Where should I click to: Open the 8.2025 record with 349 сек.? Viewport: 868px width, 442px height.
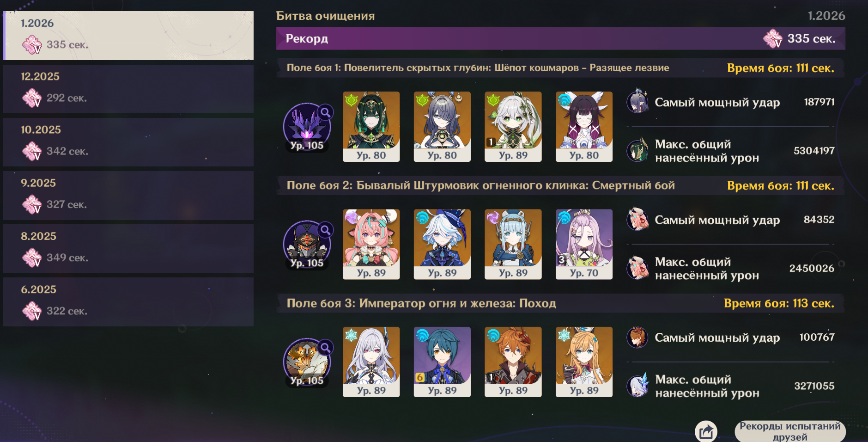click(x=128, y=248)
